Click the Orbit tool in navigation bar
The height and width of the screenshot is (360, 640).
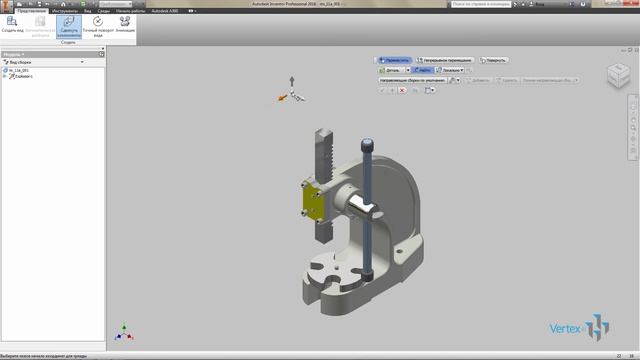pos(633,139)
